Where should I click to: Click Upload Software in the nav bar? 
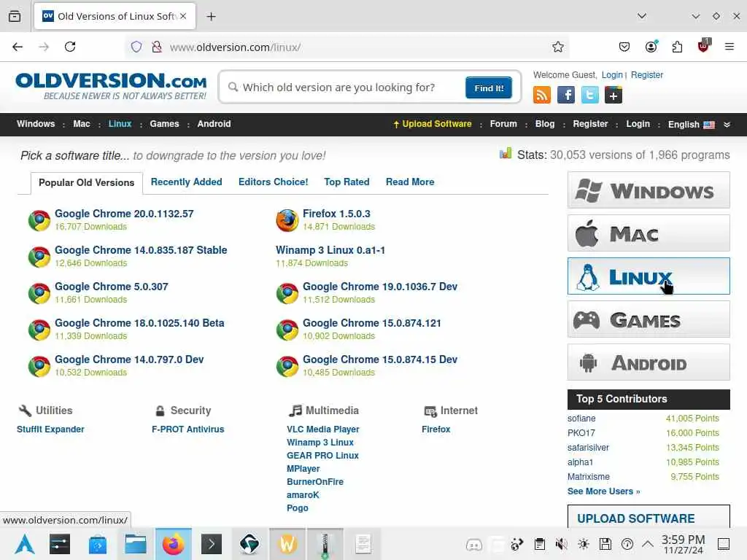click(x=433, y=124)
